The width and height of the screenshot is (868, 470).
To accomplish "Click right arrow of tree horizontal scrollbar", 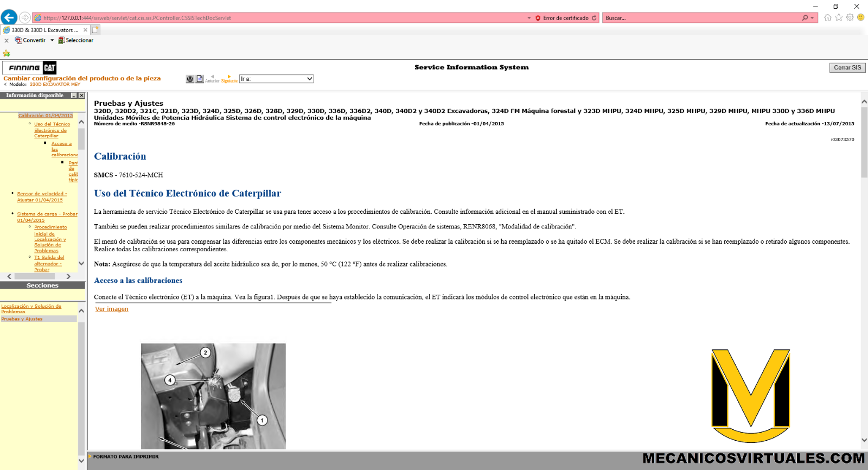I will 68,276.
